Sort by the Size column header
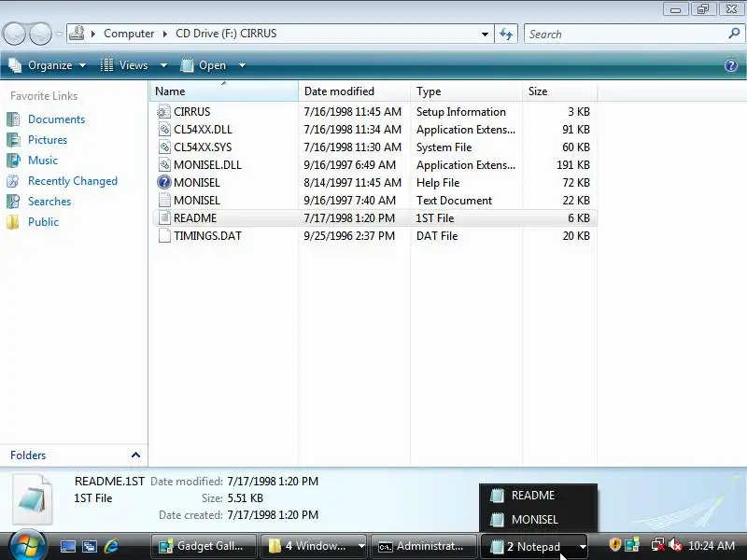The image size is (747, 560). coord(559,91)
